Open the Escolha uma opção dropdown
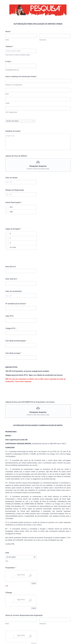 [x=20, y=121]
